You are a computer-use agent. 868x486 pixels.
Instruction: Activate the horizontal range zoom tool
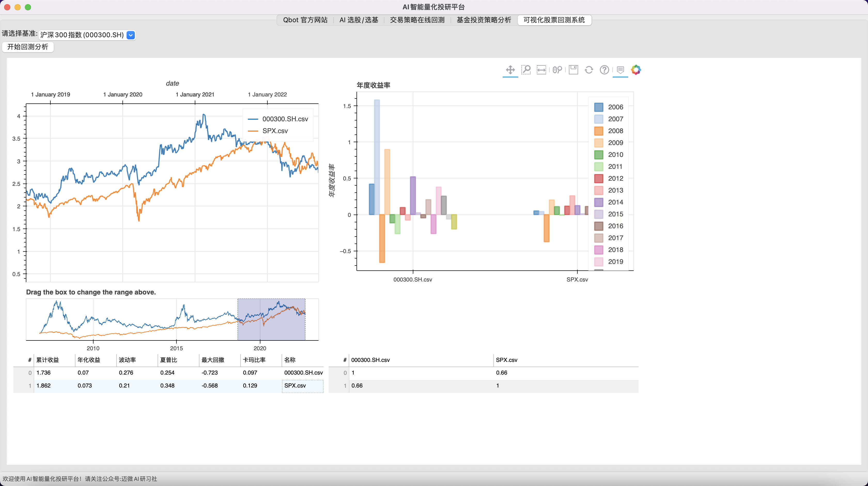pyautogui.click(x=541, y=70)
